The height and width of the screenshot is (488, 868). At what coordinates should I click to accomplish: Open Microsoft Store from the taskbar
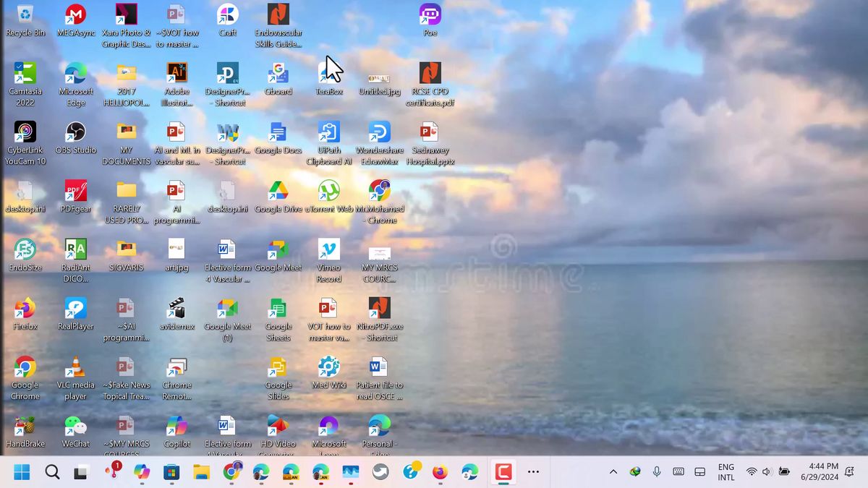(x=171, y=472)
